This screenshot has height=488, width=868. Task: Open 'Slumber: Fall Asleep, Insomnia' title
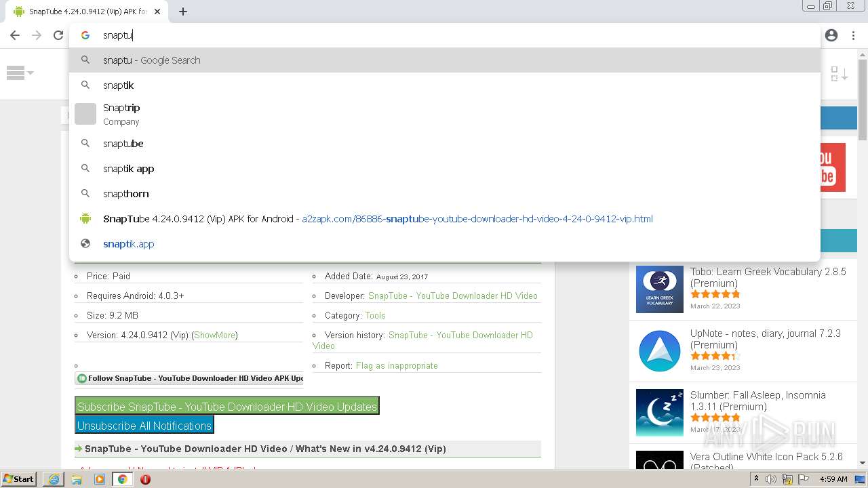click(x=758, y=401)
